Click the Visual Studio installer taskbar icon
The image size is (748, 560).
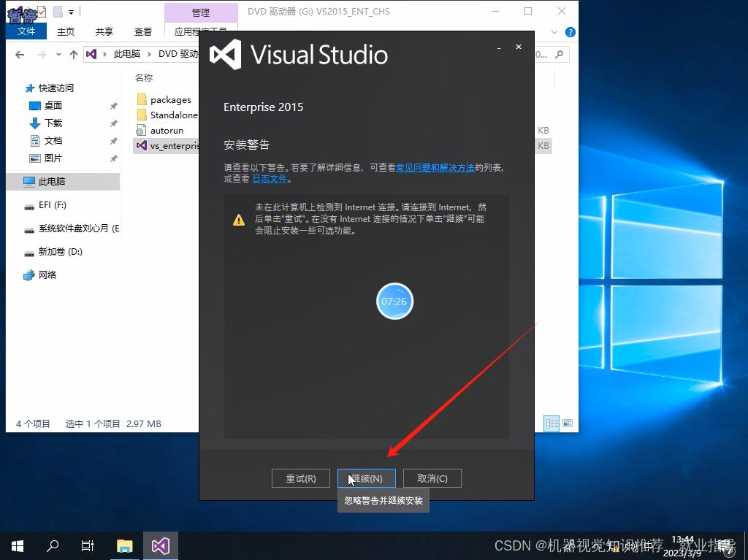160,545
